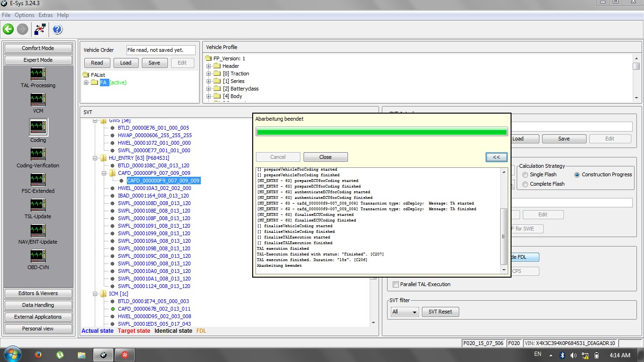Viewport: 644px width, 362px height.
Task: Open the NAV/ENT-Update module icon
Action: (38, 231)
